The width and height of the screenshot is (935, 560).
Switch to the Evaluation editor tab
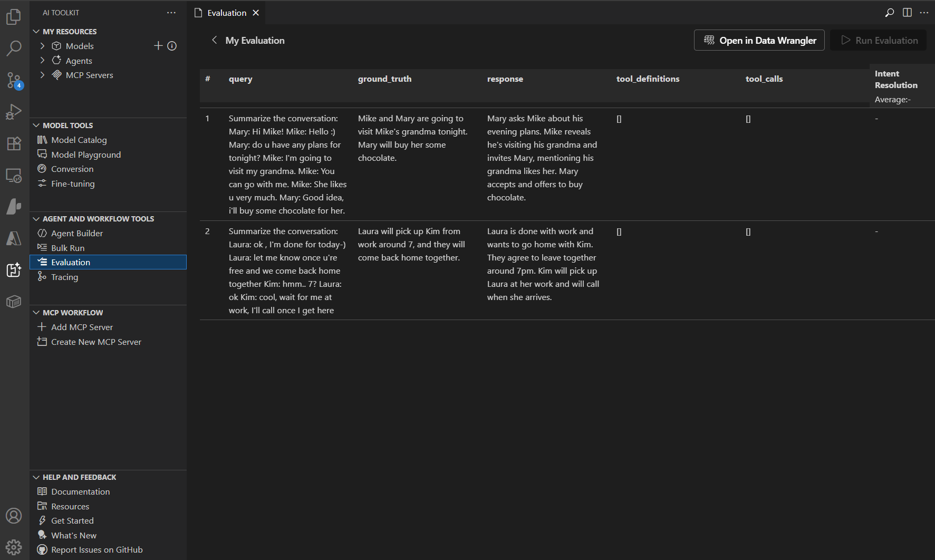[x=226, y=12]
